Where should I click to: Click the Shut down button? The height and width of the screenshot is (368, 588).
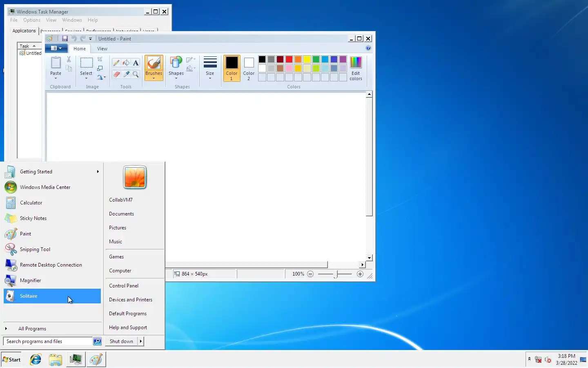tap(121, 341)
